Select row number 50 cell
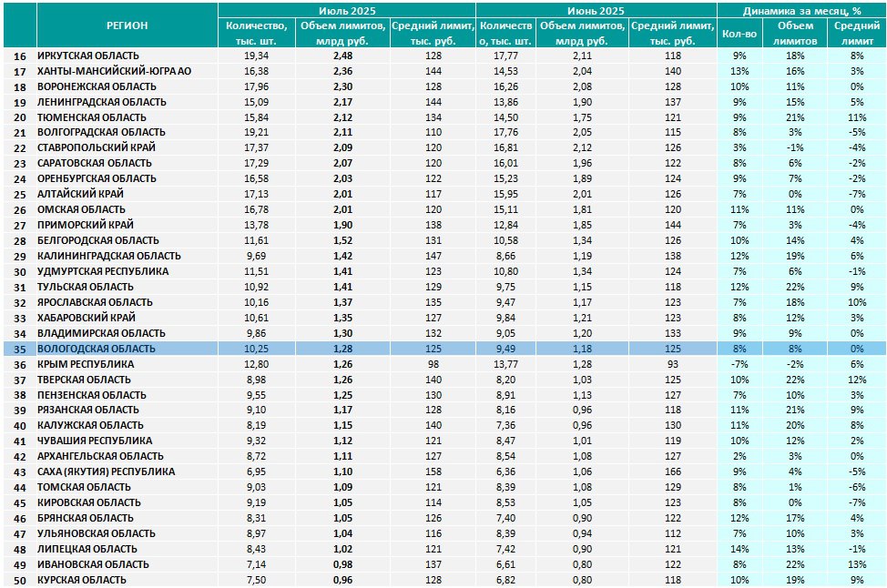The image size is (887, 588). (20, 580)
